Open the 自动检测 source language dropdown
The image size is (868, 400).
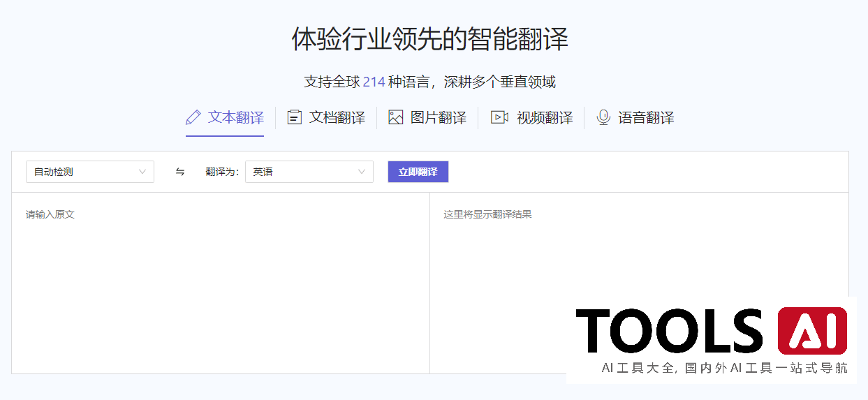[90, 172]
